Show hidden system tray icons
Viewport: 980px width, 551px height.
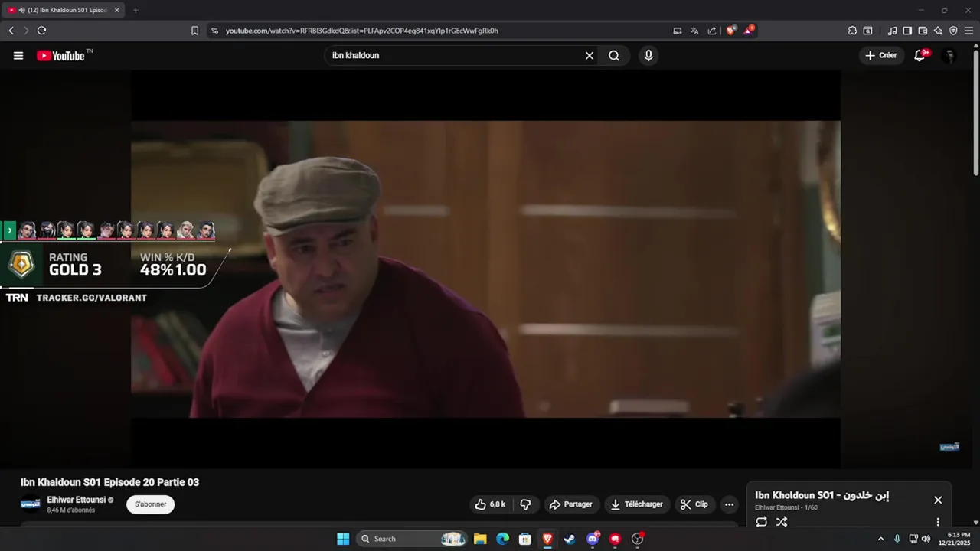tap(880, 539)
